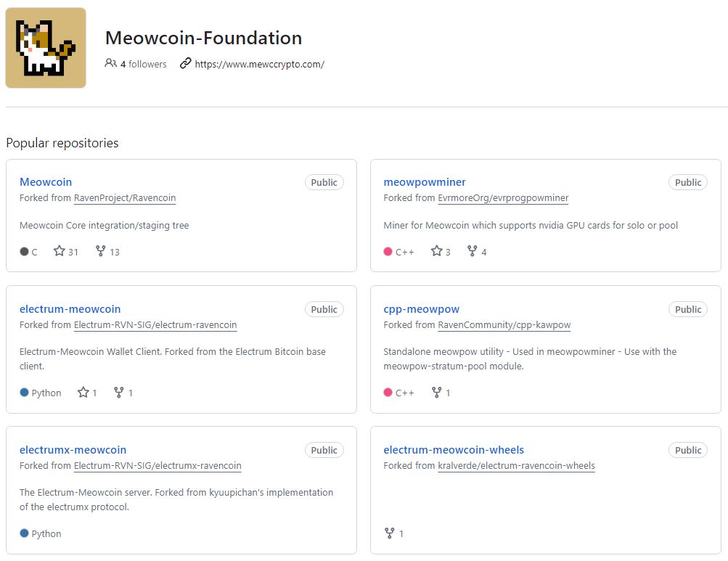Click the fork icon under electrum-meowcoin-wheels
The height and width of the screenshot is (561, 728).
coord(389,533)
